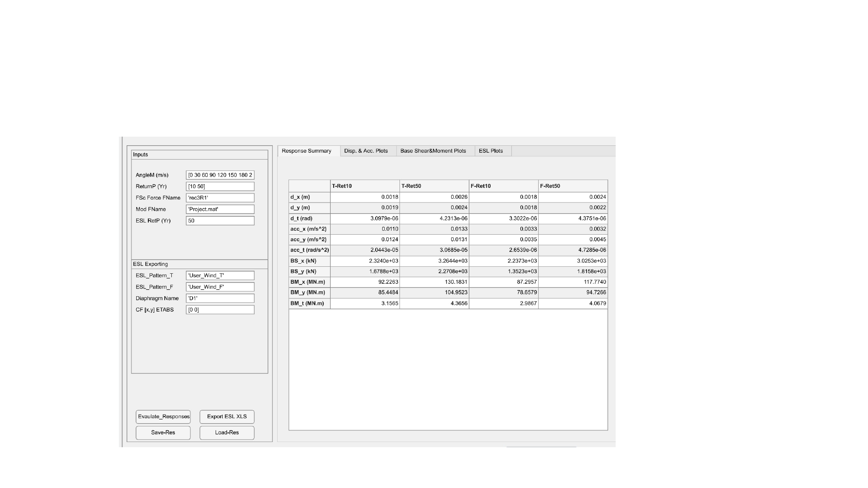Image resolution: width=868 pixels, height=488 pixels.
Task: Click the Export ESL XLS button
Action: 227,416
